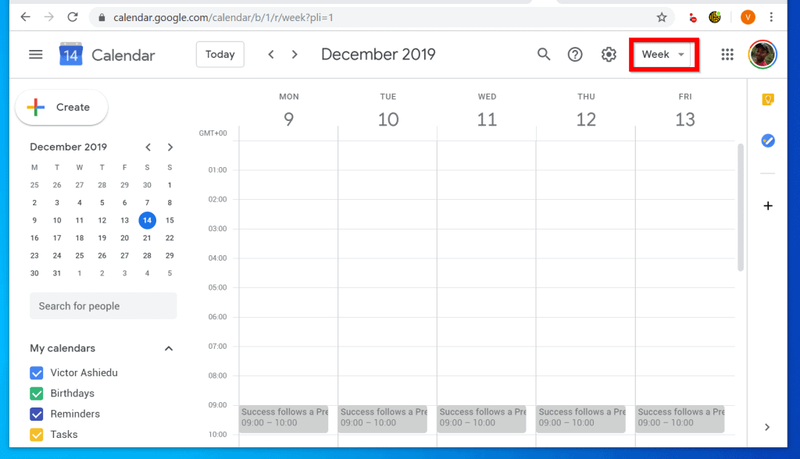
Task: Click the GMT+00 timezone label
Action: pos(213,133)
